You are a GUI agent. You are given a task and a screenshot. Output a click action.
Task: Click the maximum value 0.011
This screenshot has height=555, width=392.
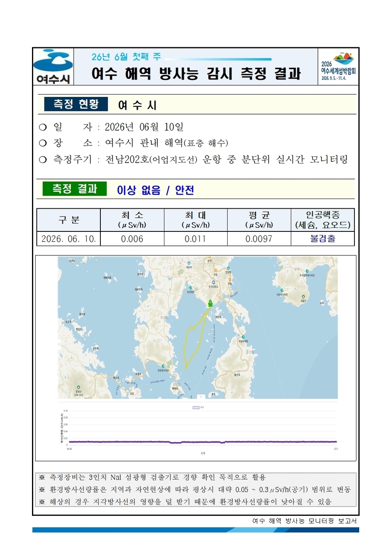[196, 239]
